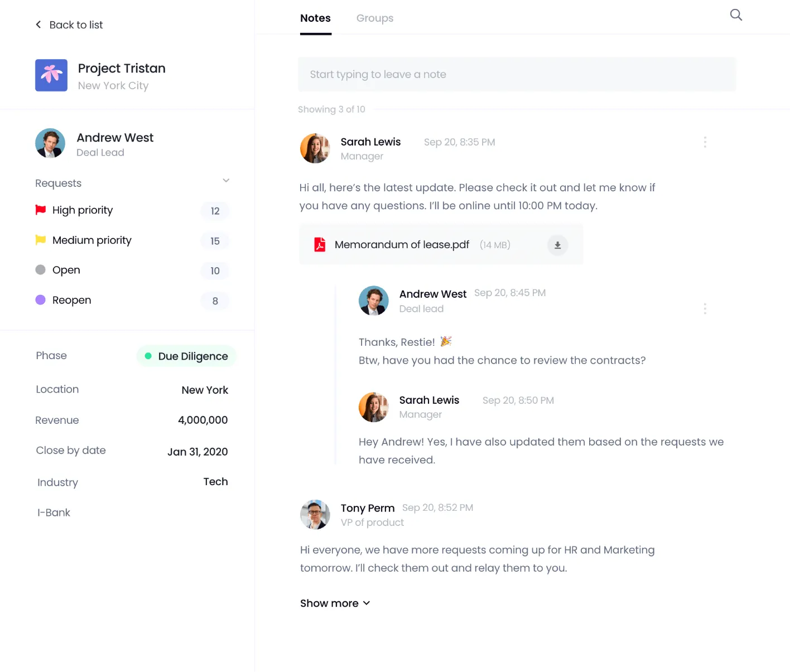Click the High priority count badge 12
The height and width of the screenshot is (672, 790).
(215, 211)
